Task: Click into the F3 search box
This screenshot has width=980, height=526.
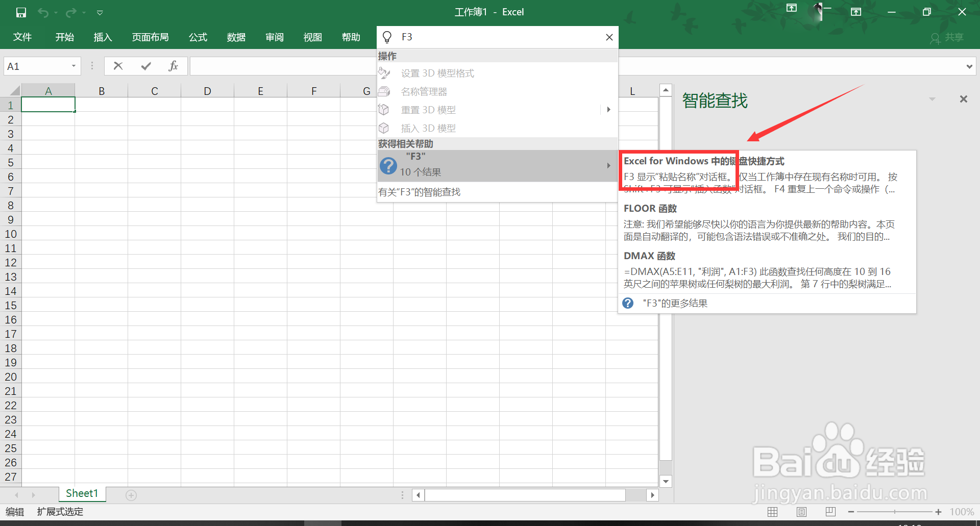Action: click(498, 37)
